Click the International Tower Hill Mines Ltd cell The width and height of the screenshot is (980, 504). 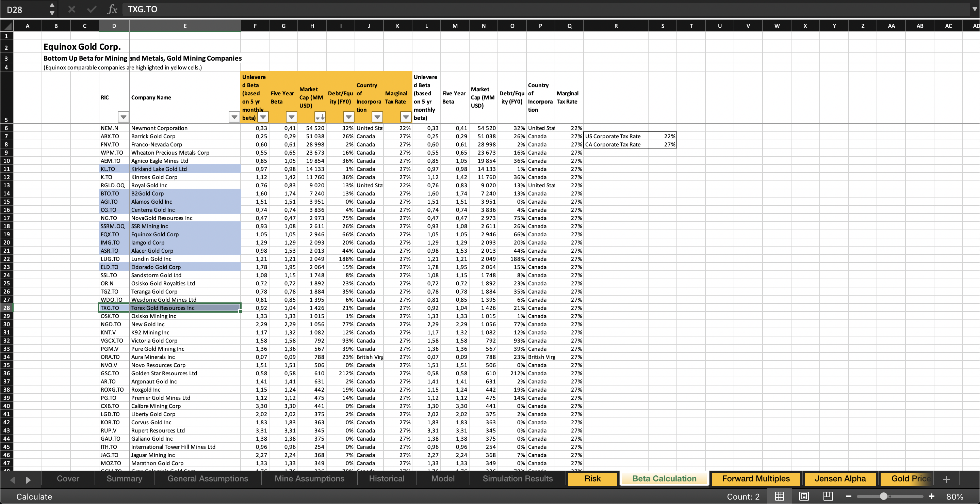click(185, 446)
